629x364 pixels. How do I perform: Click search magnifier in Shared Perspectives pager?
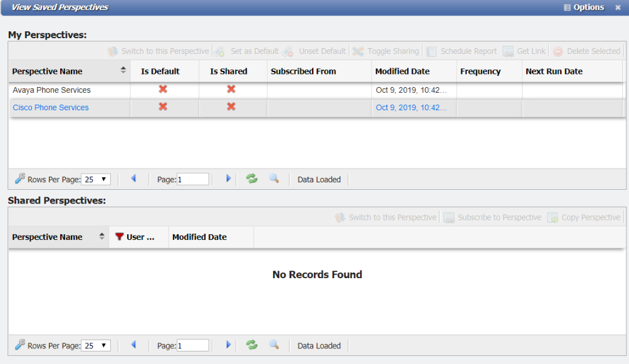click(x=274, y=345)
